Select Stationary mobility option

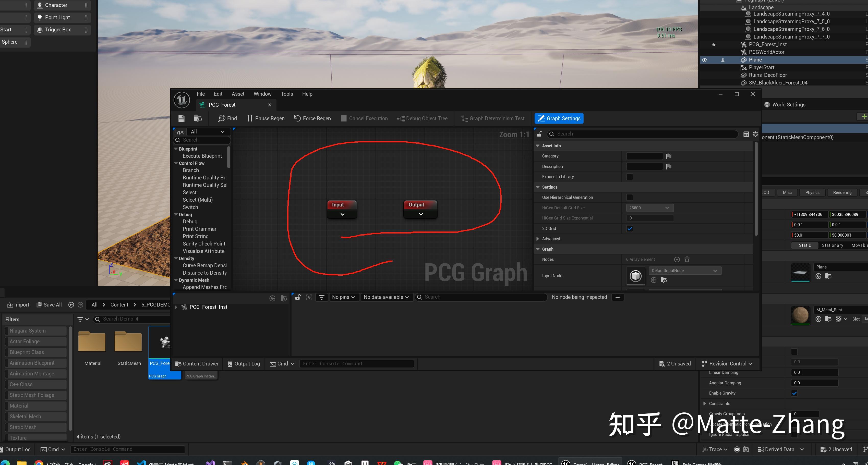(x=832, y=245)
